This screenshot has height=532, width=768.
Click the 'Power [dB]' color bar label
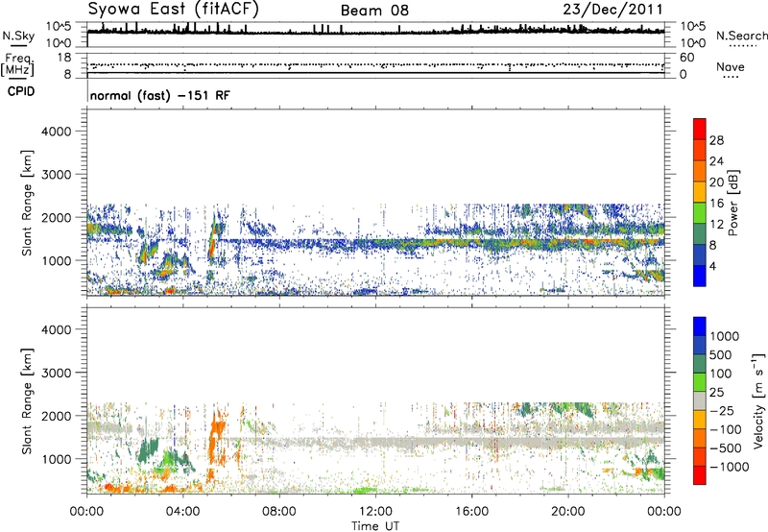point(732,203)
